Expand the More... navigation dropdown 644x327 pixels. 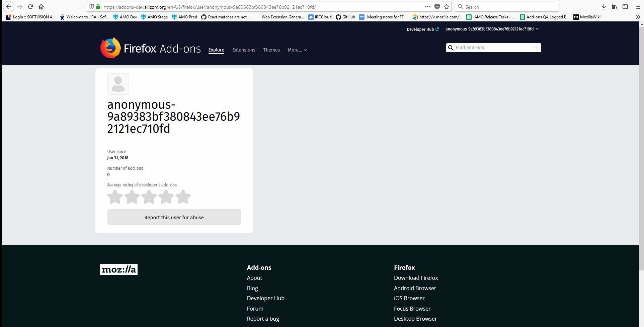click(297, 50)
